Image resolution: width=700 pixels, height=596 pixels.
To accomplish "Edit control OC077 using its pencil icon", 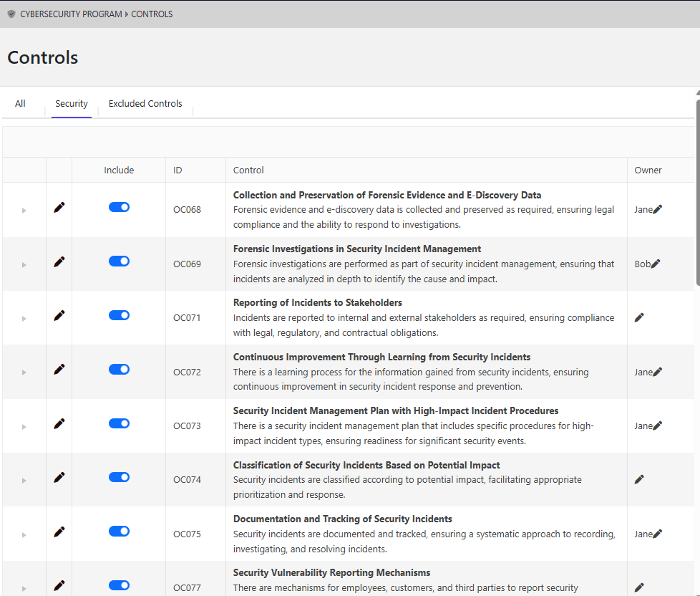I will tap(59, 585).
